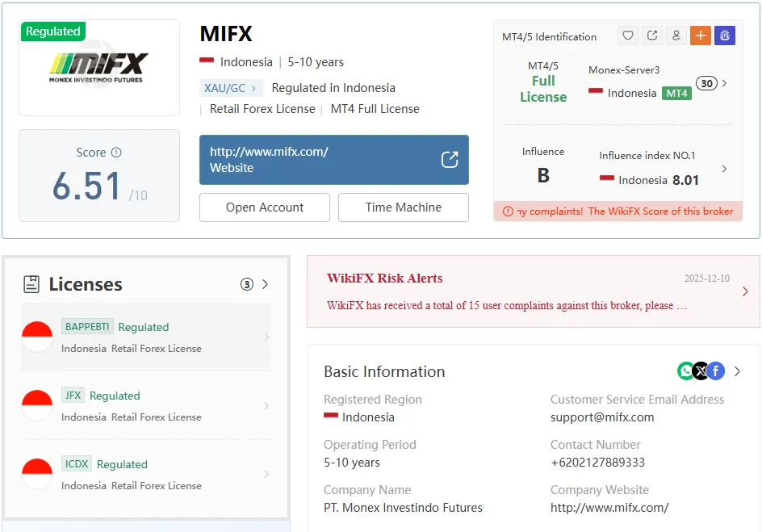Click the server count badge 30
The image size is (762, 532).
[x=706, y=83]
